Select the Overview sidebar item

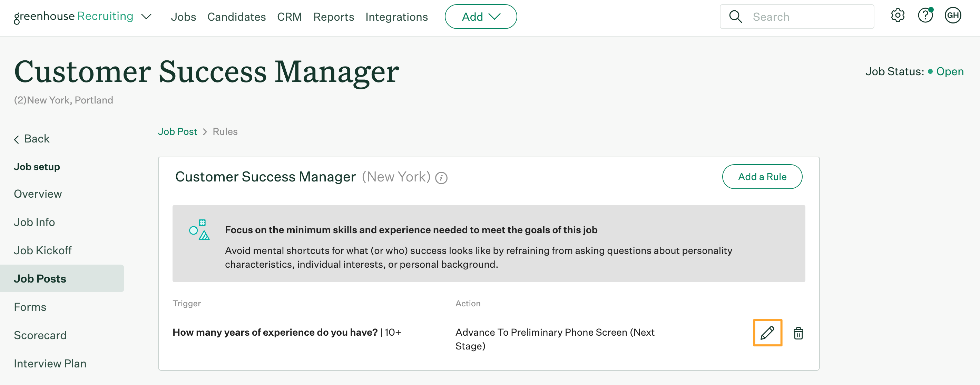pos(38,193)
